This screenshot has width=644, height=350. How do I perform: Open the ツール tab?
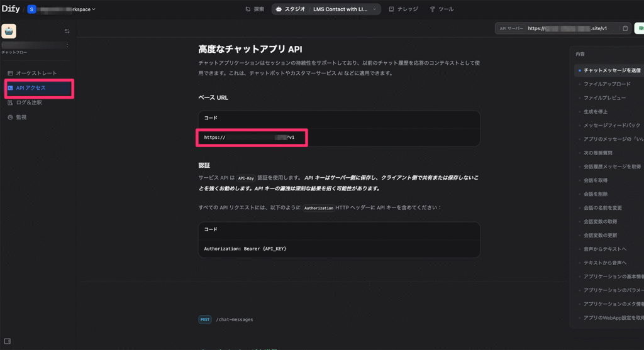(x=441, y=9)
